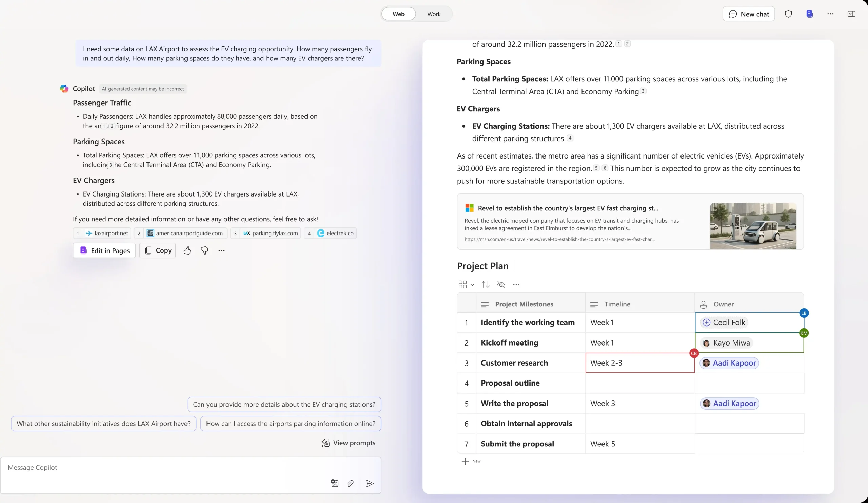Screen dimensions: 868x503
Task: Toggle the filter icon in Project Plan
Action: tap(501, 284)
